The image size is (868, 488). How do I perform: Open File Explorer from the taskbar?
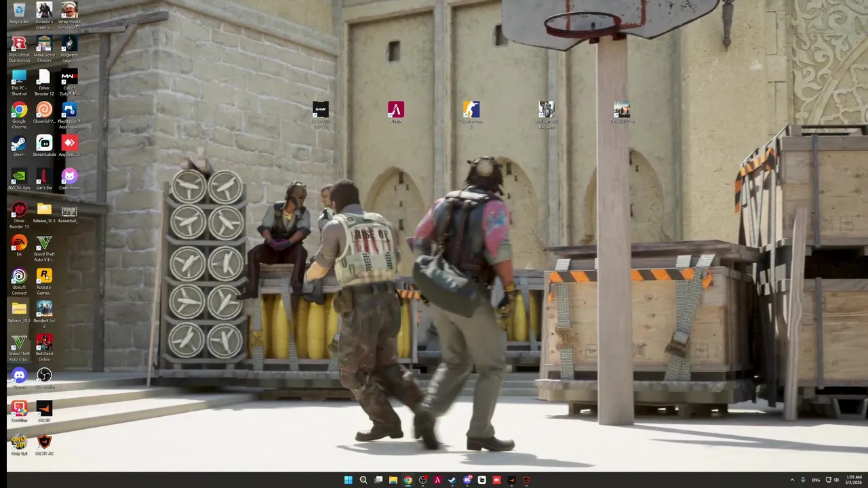point(393,480)
